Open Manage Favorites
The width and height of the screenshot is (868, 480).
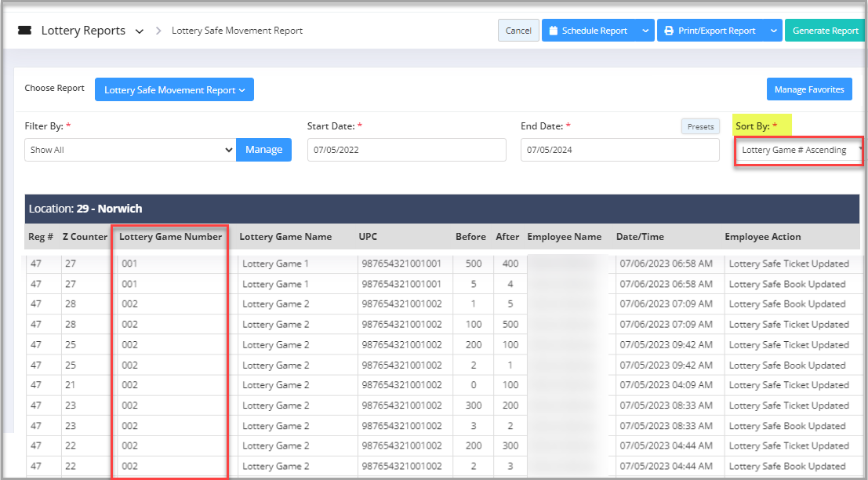[808, 89]
